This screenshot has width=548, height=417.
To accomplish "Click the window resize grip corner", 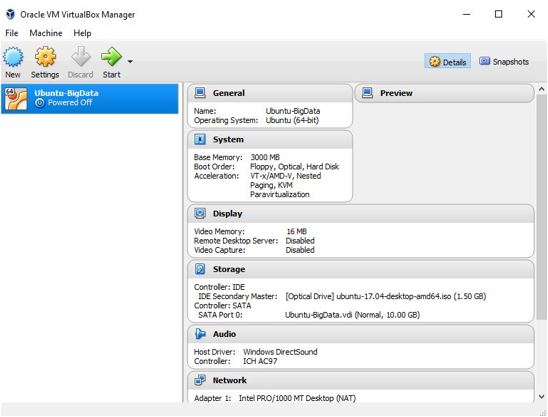I will (542, 412).
